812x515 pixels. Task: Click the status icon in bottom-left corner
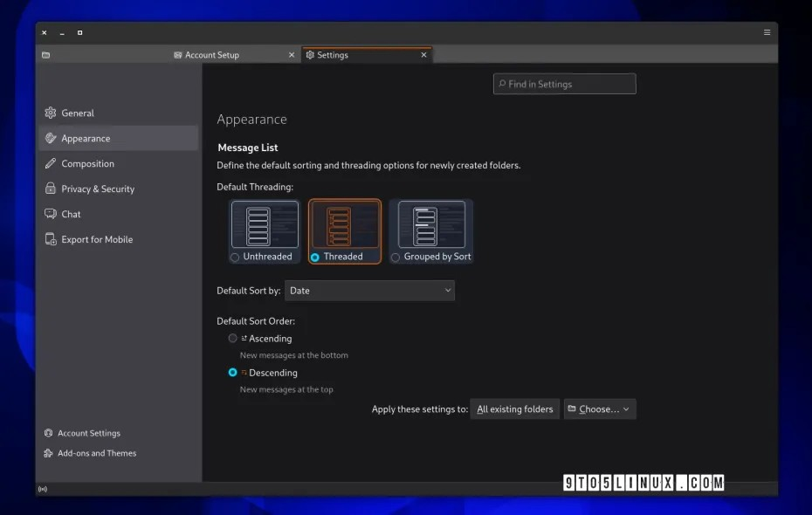click(43, 489)
